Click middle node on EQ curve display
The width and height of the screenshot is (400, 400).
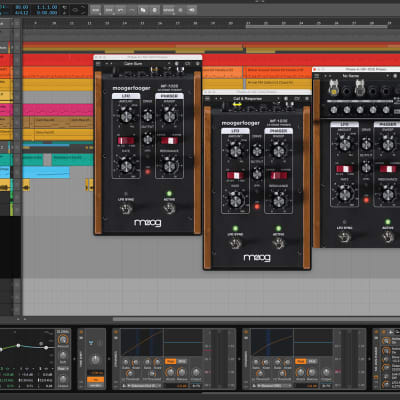pos(18,345)
